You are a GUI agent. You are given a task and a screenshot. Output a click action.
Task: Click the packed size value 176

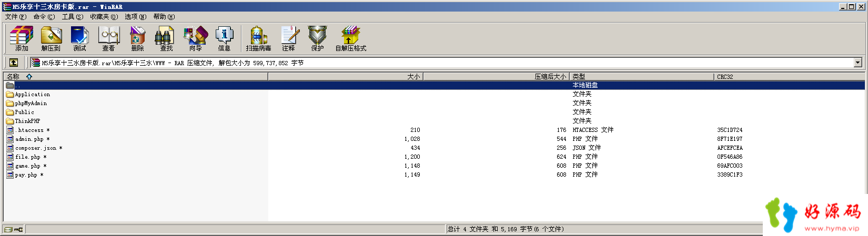(561, 130)
